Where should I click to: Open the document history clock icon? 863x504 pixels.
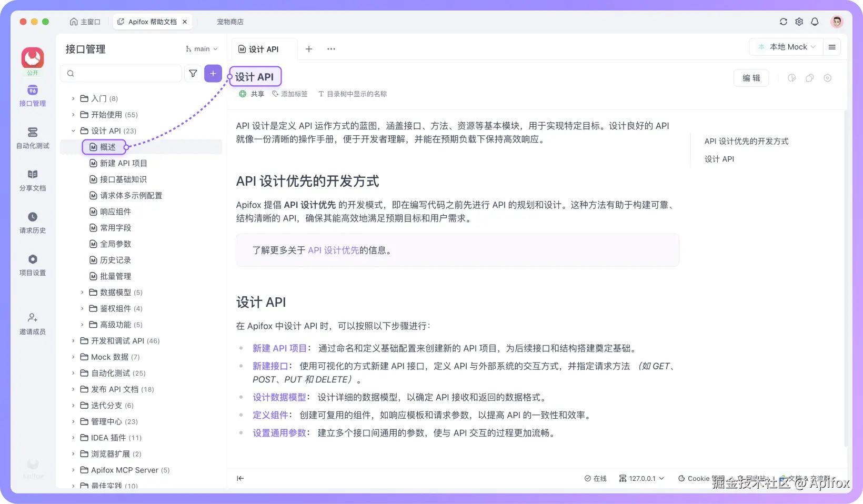792,78
